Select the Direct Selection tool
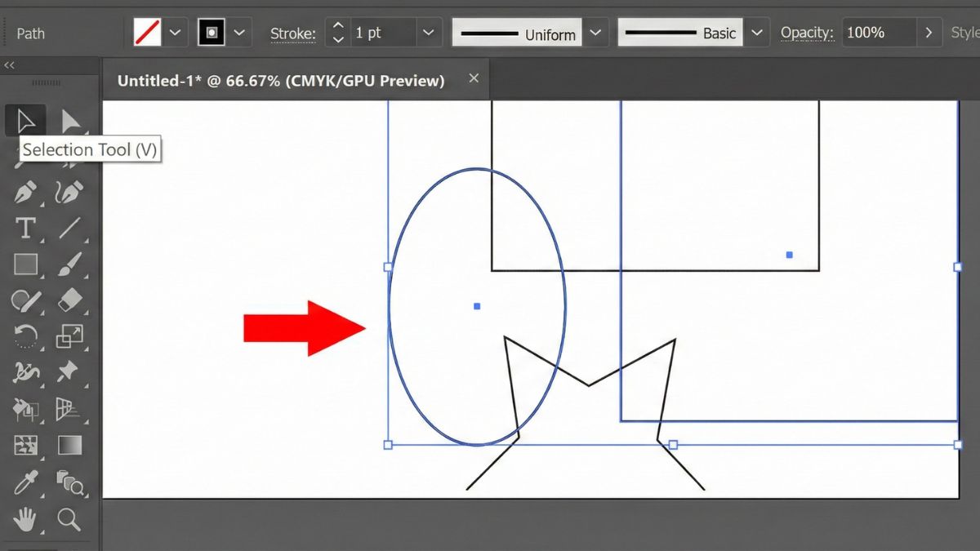The width and height of the screenshot is (980, 551). click(69, 121)
